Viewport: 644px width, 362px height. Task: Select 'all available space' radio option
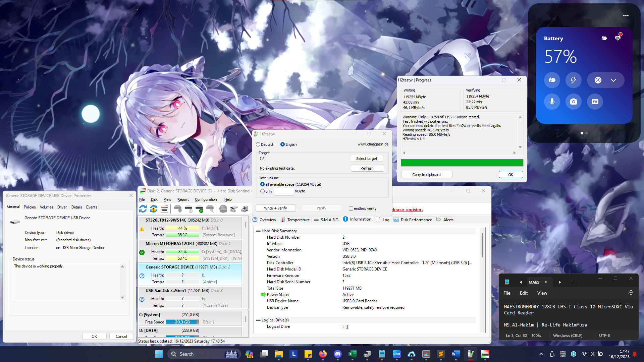click(x=262, y=184)
